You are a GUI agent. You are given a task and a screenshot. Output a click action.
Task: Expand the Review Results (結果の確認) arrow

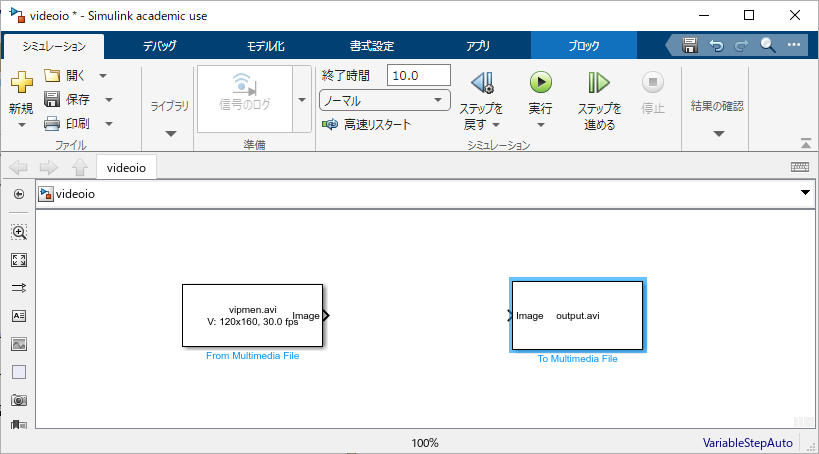tap(718, 133)
